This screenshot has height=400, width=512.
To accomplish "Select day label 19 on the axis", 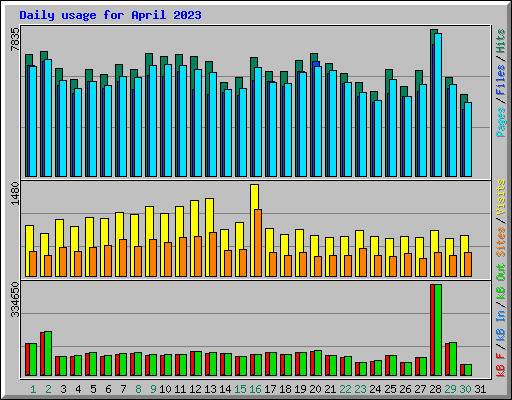I will (x=300, y=389).
